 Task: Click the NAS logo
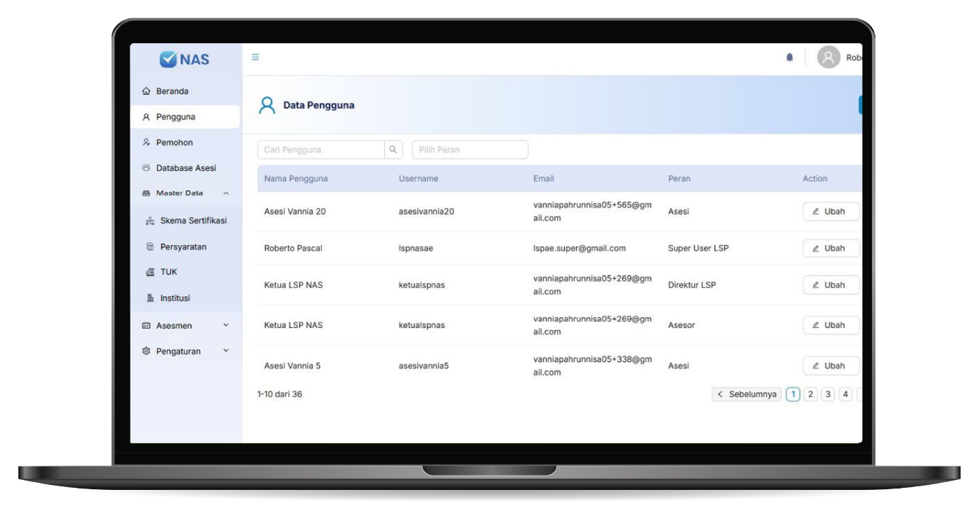(x=187, y=61)
